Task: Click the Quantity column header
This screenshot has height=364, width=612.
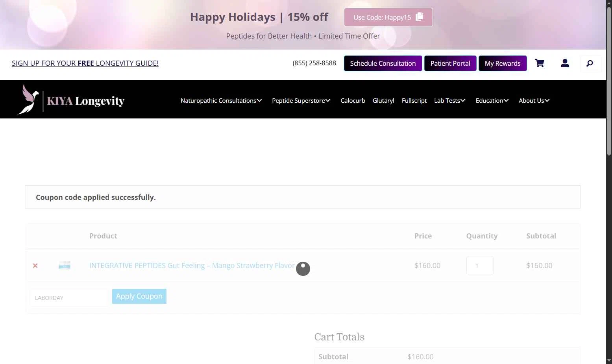Action: click(x=482, y=236)
